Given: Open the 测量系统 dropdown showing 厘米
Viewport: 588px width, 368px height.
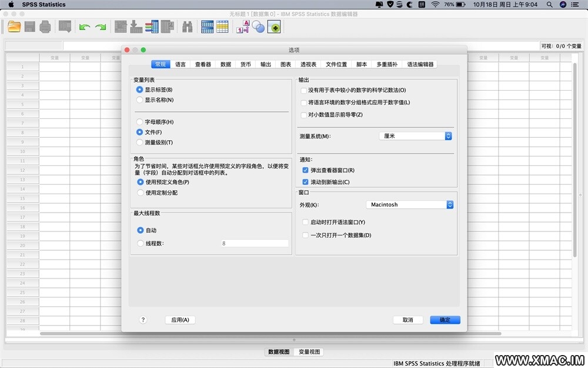Looking at the screenshot, I should (416, 136).
